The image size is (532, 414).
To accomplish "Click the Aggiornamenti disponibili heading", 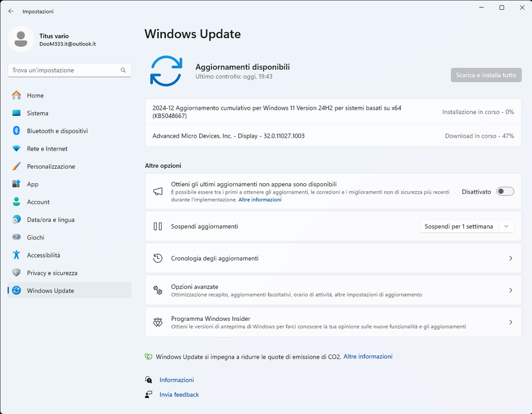I will point(242,67).
